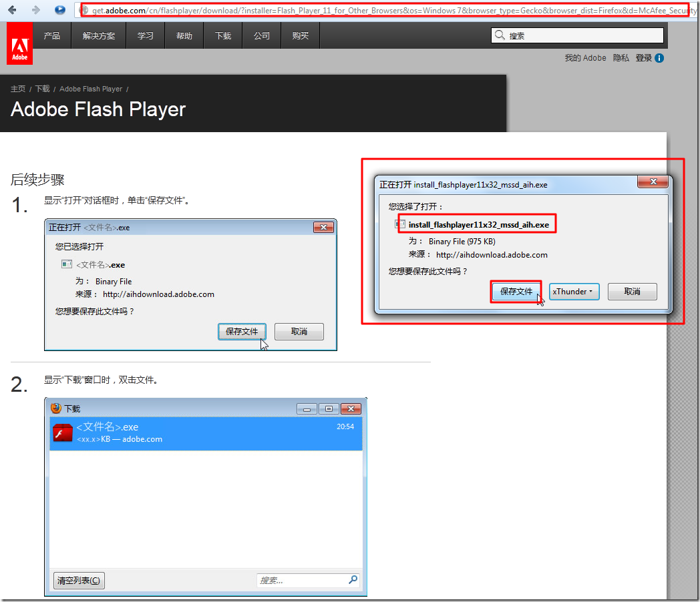Click the 主页 breadcrumb link
Screen dimensions: 700x602
[x=18, y=89]
